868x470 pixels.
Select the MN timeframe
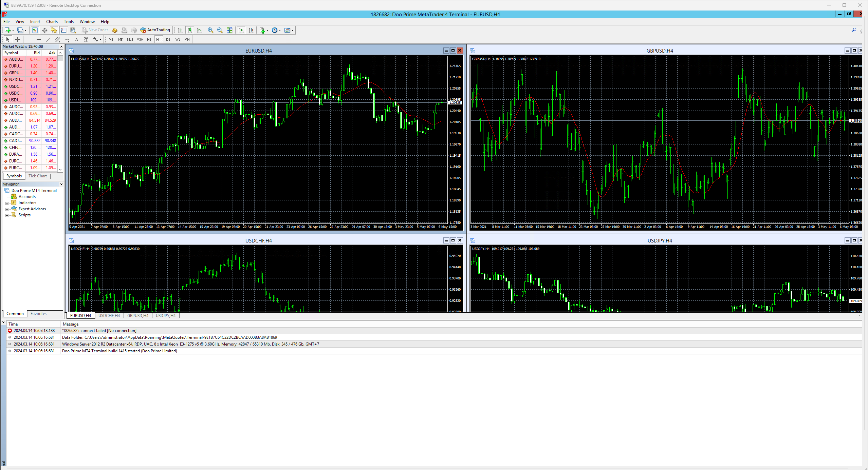[187, 40]
